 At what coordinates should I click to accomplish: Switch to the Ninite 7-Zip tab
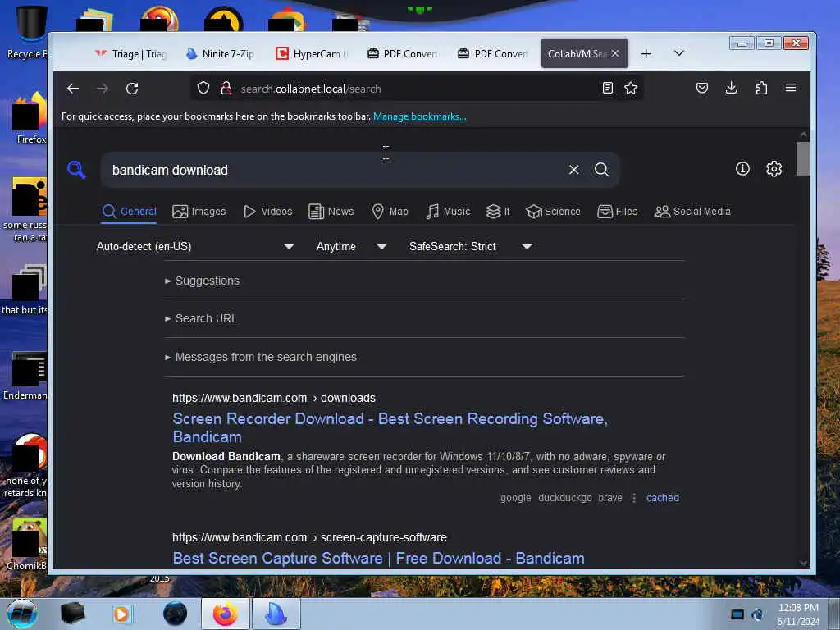click(220, 53)
